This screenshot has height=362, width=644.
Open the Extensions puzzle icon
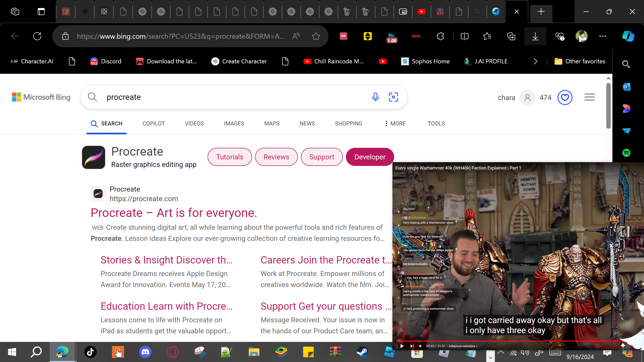[x=440, y=36]
